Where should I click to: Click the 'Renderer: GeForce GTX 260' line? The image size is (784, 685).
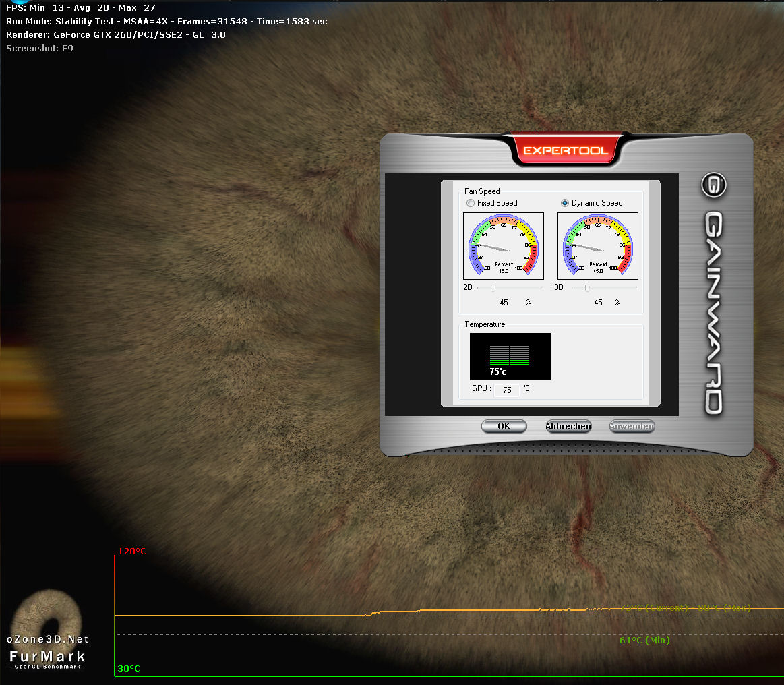coord(115,35)
